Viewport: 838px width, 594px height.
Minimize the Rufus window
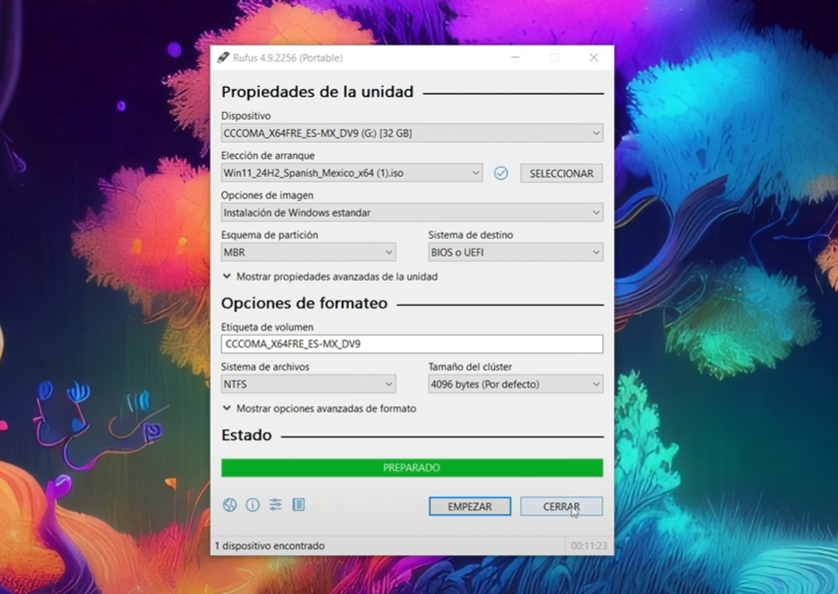515,57
